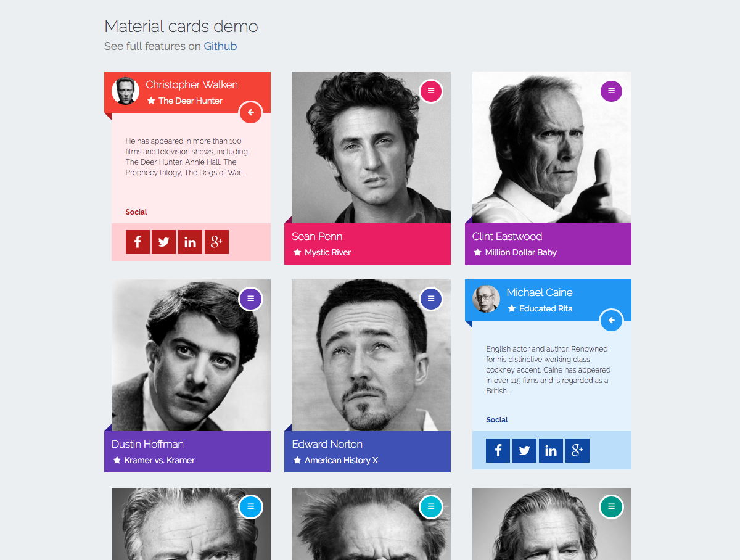Open the Github link
This screenshot has height=560, width=740.
pyautogui.click(x=220, y=46)
